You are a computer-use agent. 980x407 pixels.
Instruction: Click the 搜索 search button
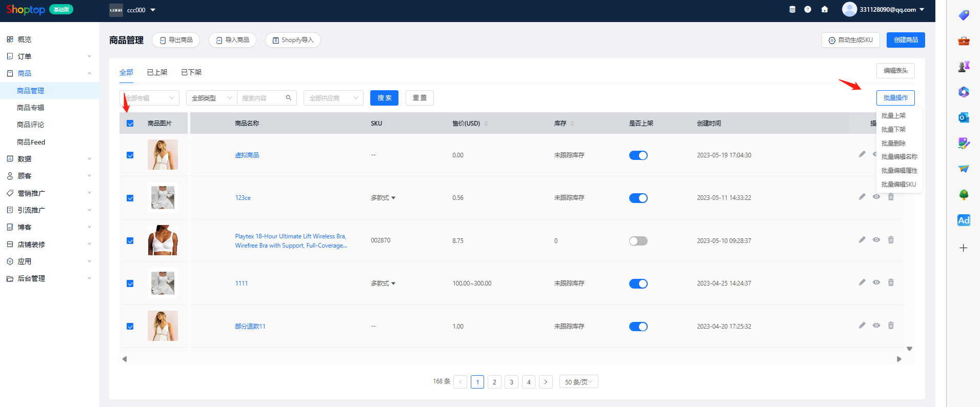point(384,98)
